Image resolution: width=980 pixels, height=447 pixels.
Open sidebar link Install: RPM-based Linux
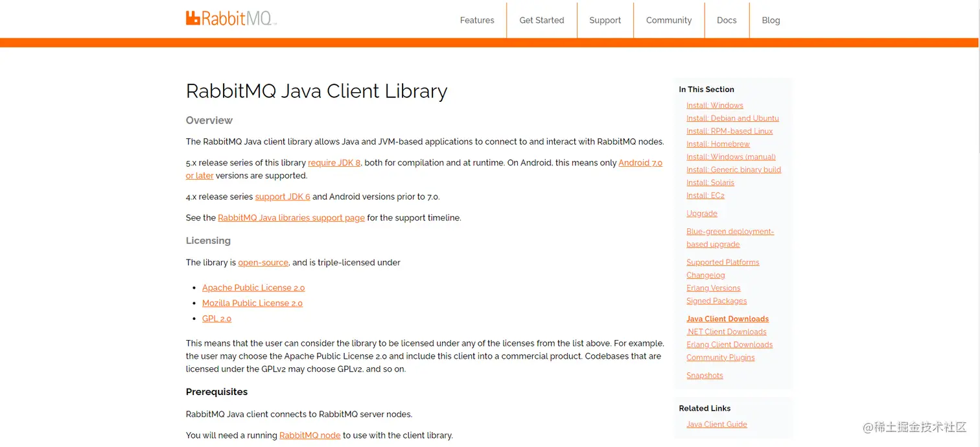[x=729, y=131]
